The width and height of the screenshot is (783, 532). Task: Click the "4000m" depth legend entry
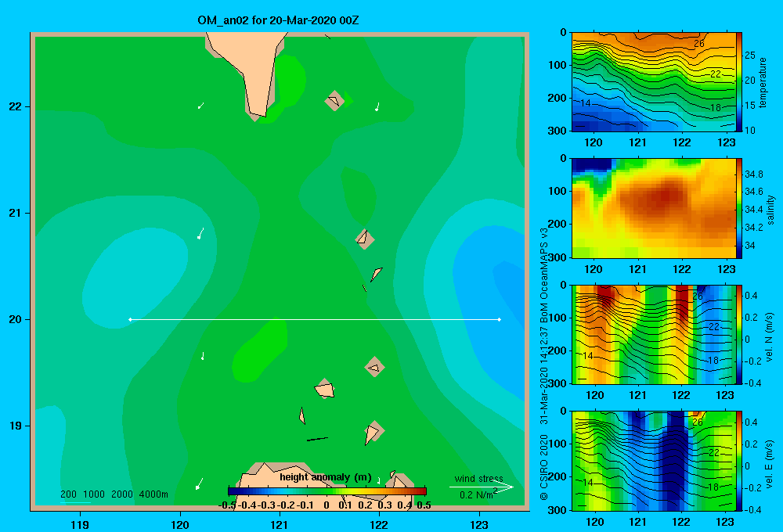153,494
